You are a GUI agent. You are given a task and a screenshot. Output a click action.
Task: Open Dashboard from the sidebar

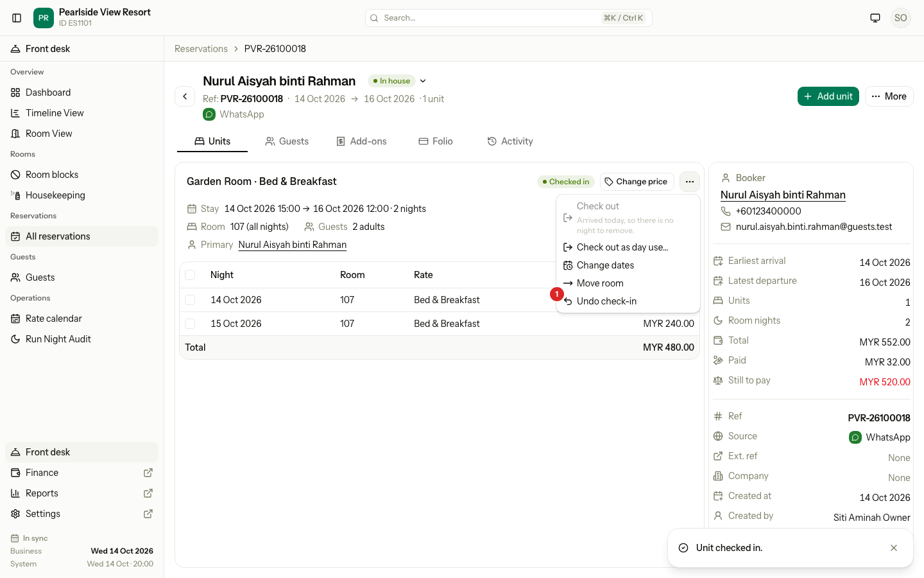click(81, 92)
